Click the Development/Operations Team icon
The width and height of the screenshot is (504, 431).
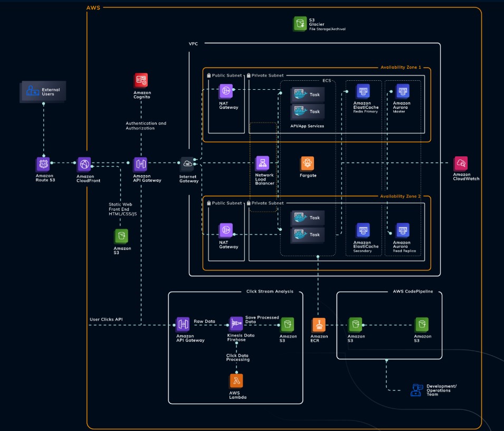417,390
